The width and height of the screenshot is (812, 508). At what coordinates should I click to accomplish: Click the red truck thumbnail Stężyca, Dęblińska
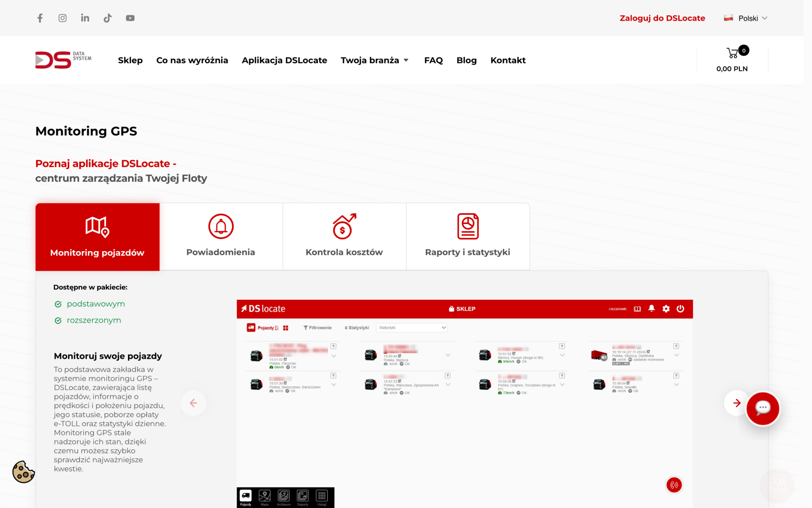[599, 355]
